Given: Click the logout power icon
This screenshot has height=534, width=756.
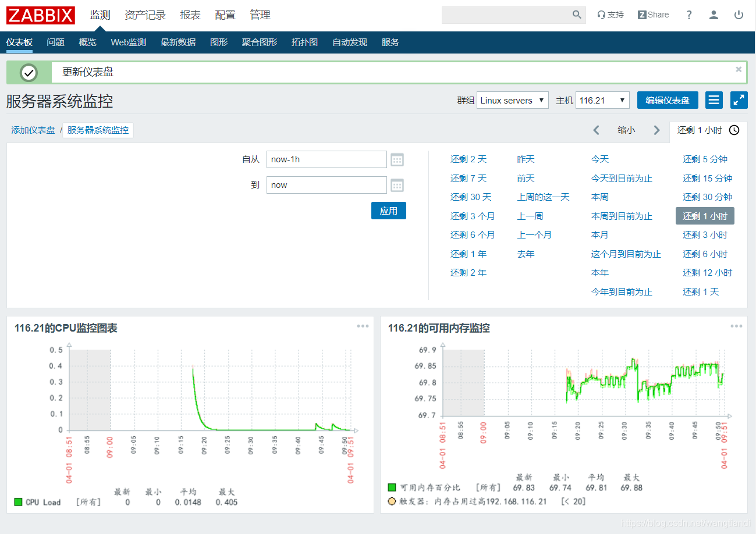Looking at the screenshot, I should (x=739, y=15).
